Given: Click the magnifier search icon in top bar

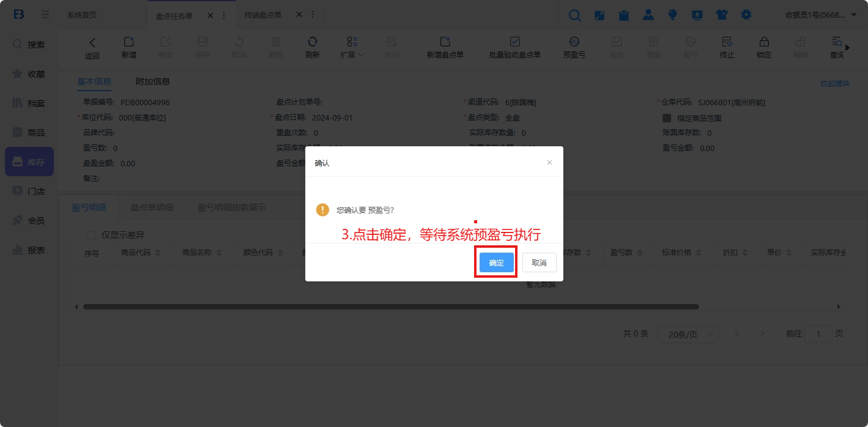Looking at the screenshot, I should coord(574,15).
